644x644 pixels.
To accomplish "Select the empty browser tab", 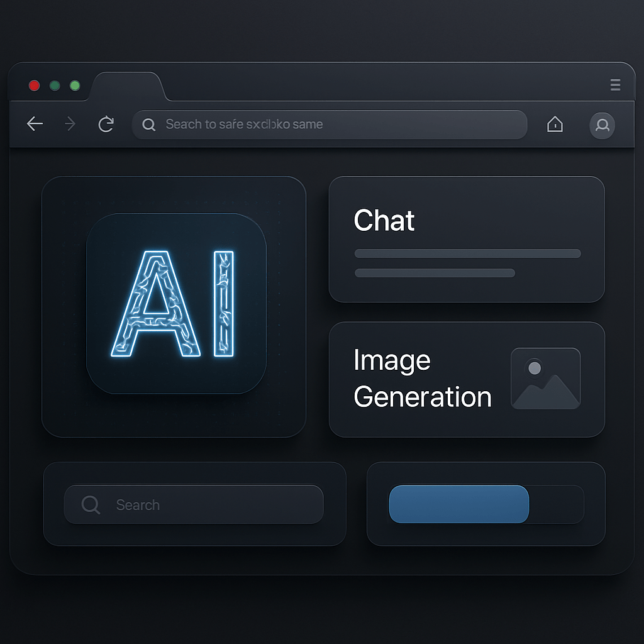I will tap(128, 86).
